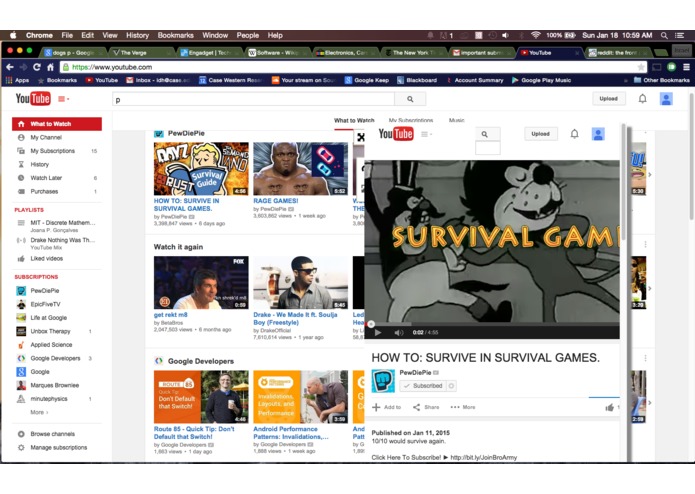Click Browse channels in sidebar

pyautogui.click(x=52, y=434)
